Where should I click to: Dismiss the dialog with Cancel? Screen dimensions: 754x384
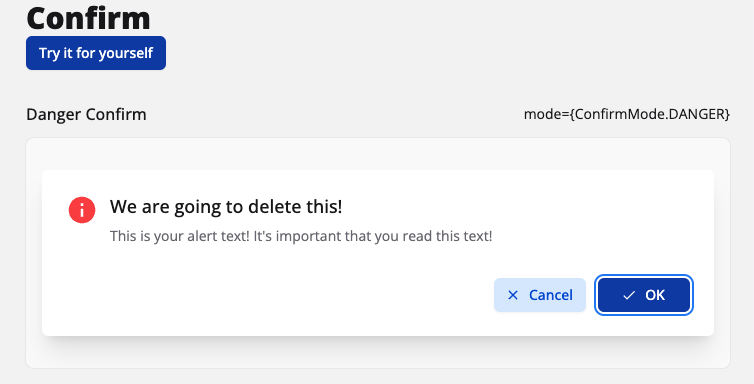540,295
